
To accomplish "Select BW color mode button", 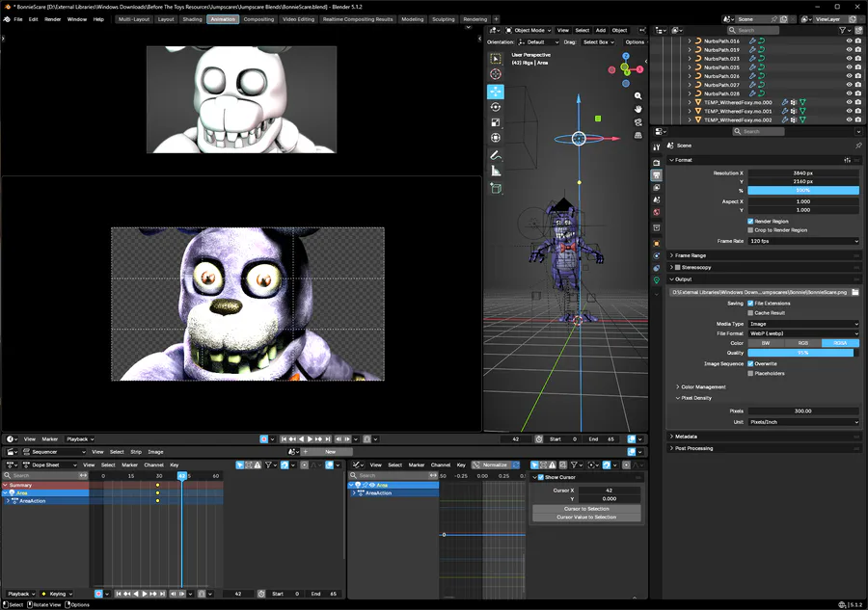I will [x=766, y=343].
